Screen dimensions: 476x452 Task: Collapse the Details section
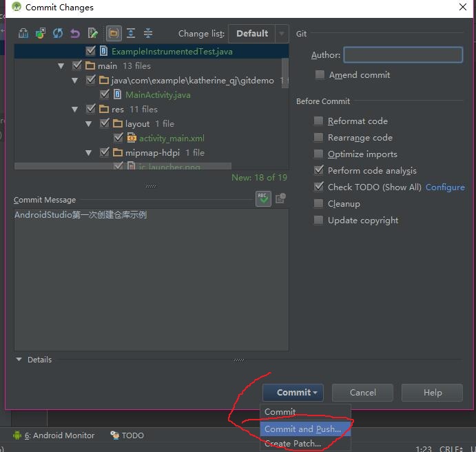pos(19,360)
